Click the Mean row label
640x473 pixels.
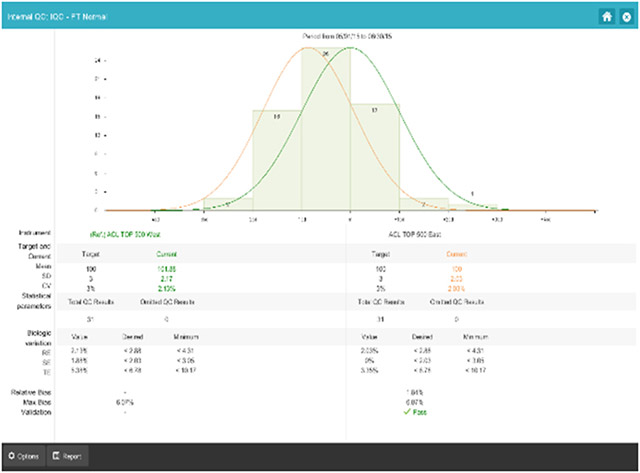43,266
